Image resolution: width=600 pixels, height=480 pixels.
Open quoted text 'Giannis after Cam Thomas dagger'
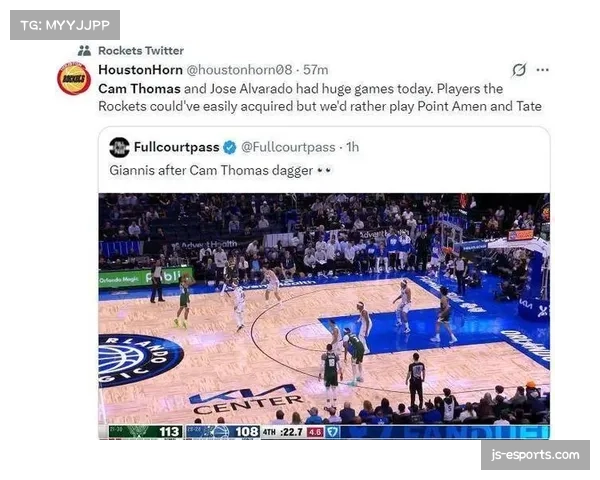pos(211,170)
